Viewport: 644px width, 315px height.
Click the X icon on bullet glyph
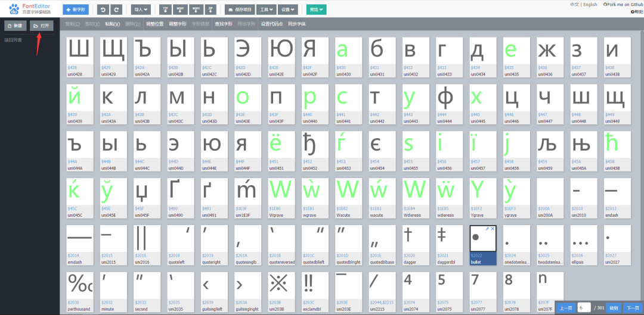tap(493, 229)
